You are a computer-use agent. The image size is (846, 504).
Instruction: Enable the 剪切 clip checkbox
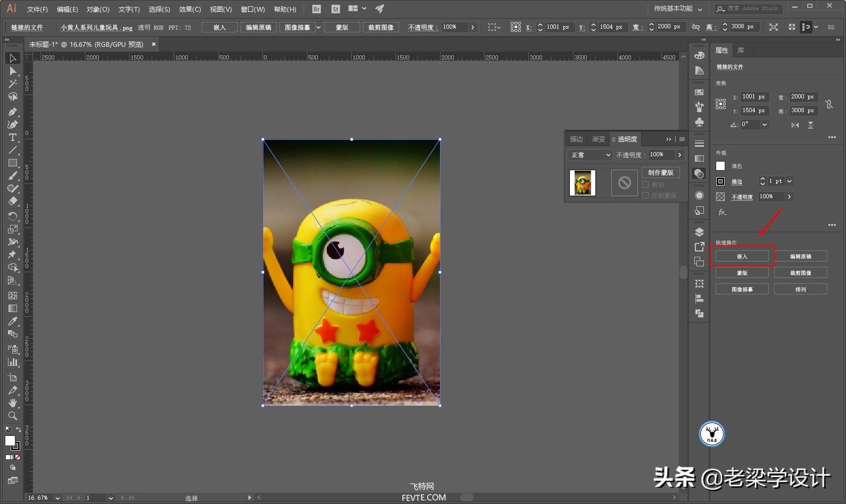645,184
